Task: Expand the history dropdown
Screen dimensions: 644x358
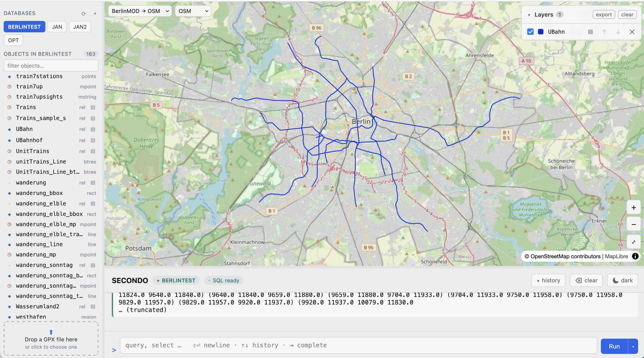Action: [548, 280]
